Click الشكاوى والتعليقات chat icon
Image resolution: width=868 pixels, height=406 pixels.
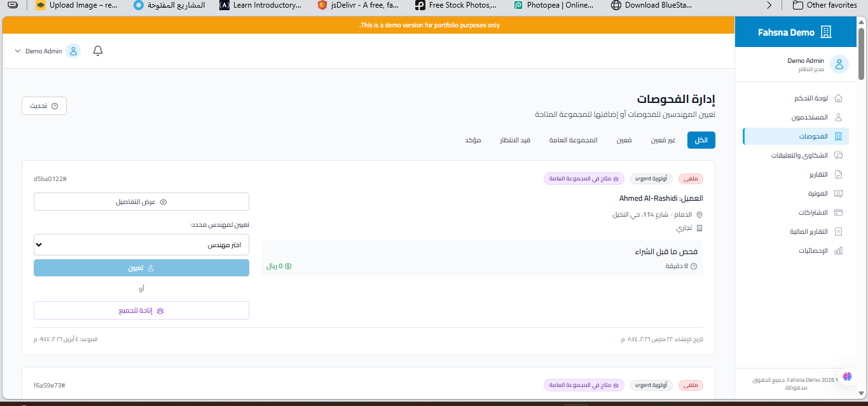[838, 156]
